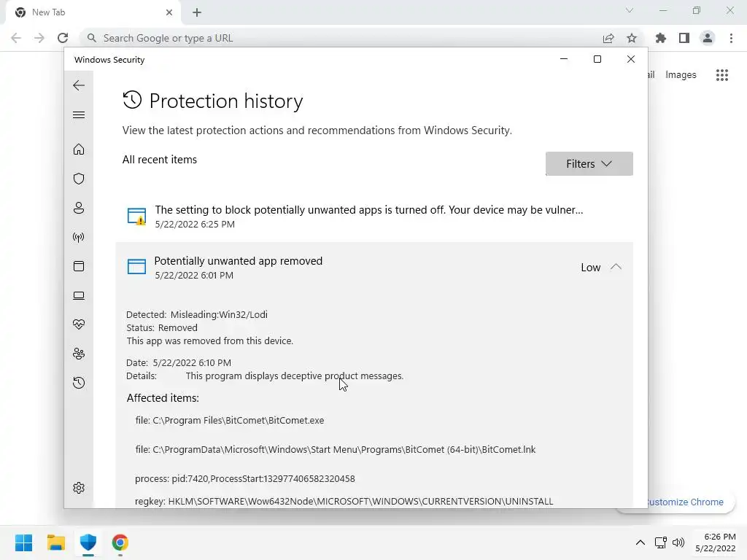Open the Filters dropdown
Viewport: 747px width, 560px height.
[x=589, y=164]
